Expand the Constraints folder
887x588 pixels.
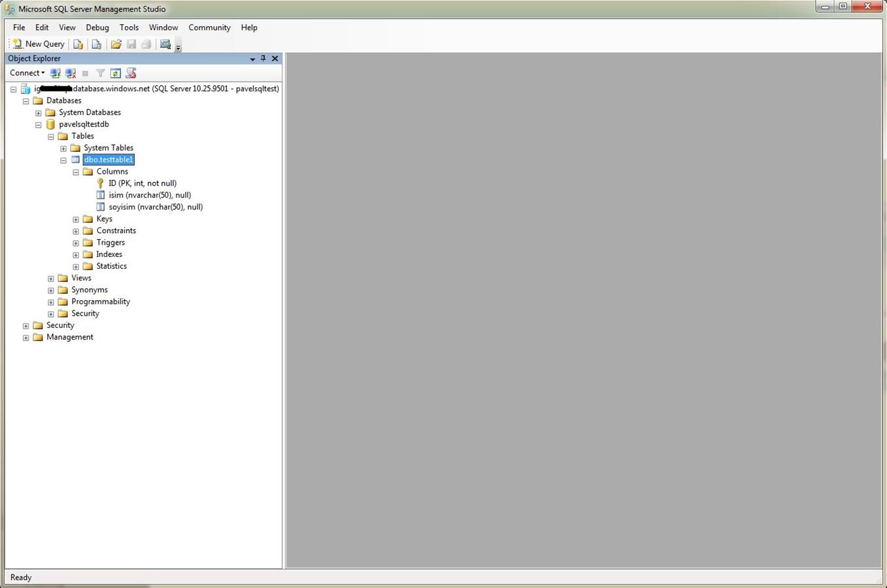(76, 231)
